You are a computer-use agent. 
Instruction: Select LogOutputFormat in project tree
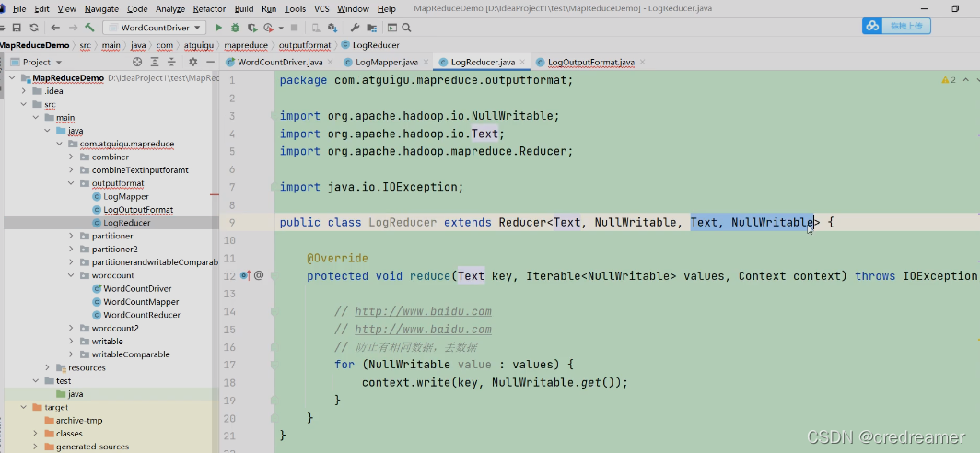coord(138,209)
